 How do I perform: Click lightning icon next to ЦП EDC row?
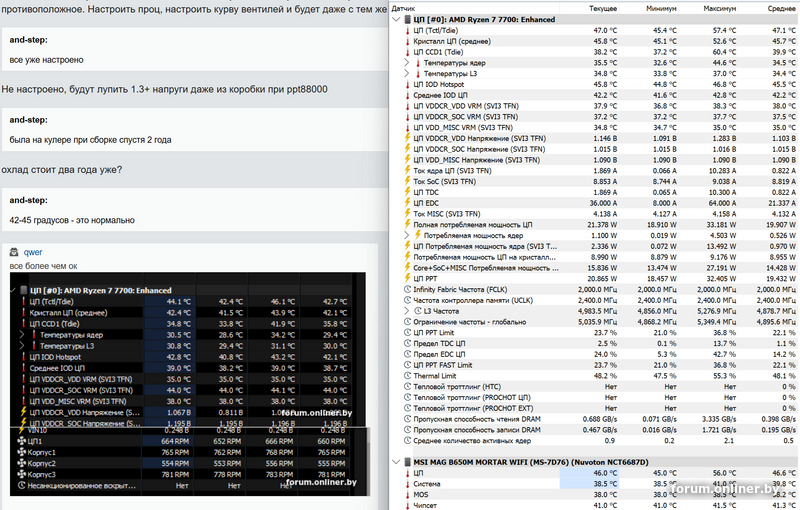click(407, 201)
